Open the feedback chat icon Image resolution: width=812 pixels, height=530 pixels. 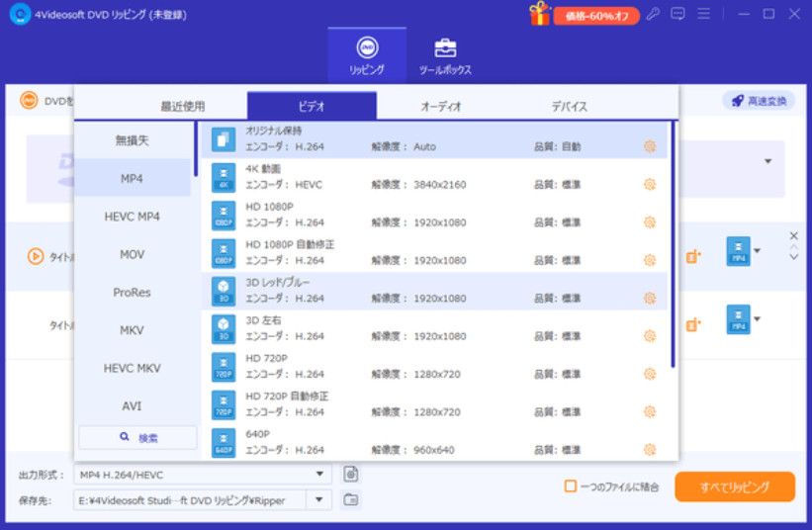coord(677,14)
